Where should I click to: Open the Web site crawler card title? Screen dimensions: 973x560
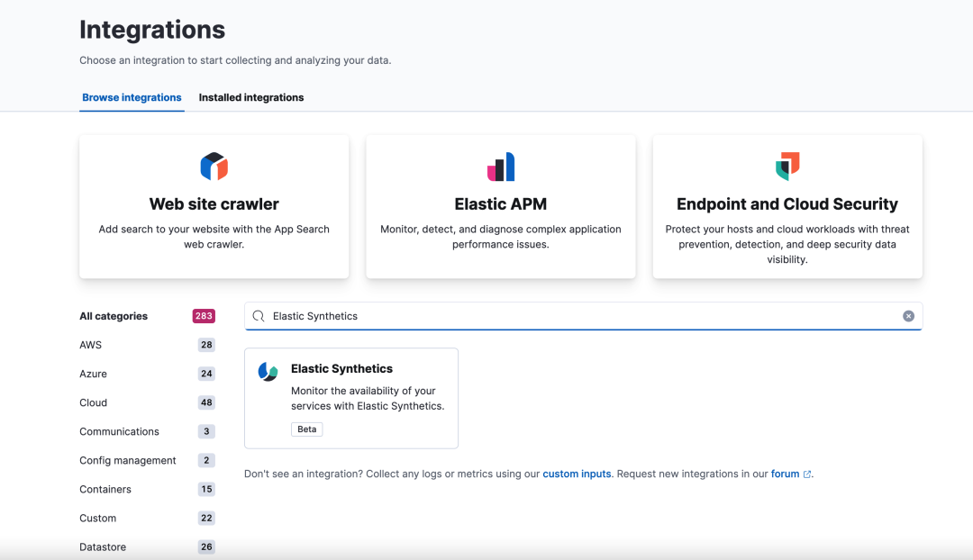[214, 204]
